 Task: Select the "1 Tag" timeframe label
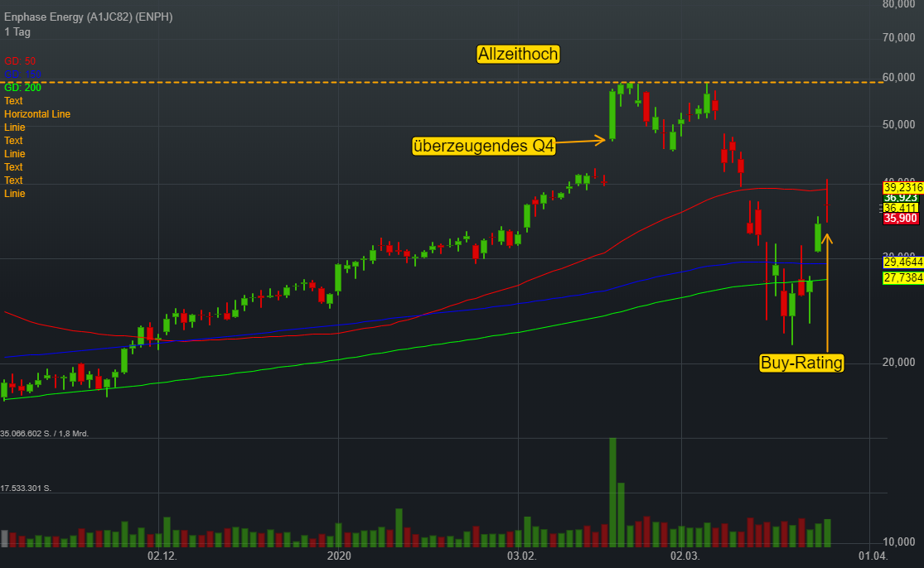[17, 32]
